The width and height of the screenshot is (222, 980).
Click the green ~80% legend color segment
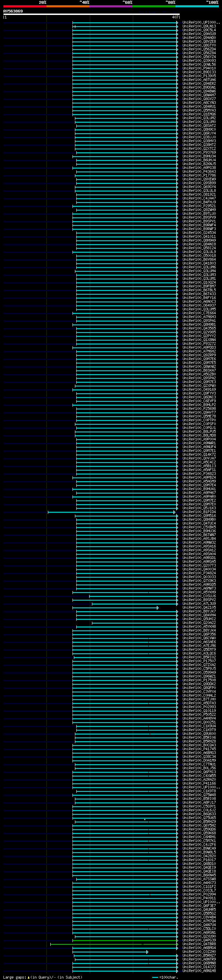pyautogui.click(x=154, y=6)
